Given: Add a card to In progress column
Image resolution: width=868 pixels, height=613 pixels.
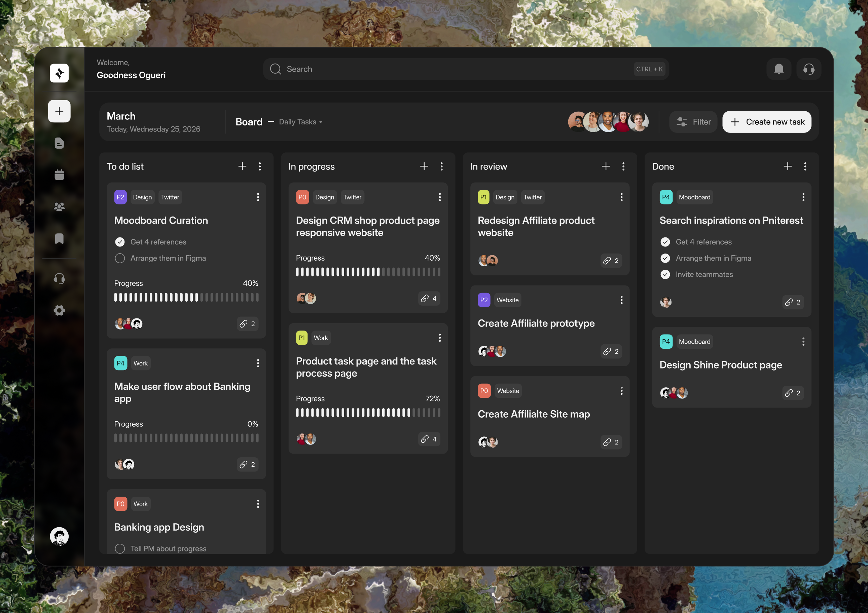Looking at the screenshot, I should coord(424,166).
